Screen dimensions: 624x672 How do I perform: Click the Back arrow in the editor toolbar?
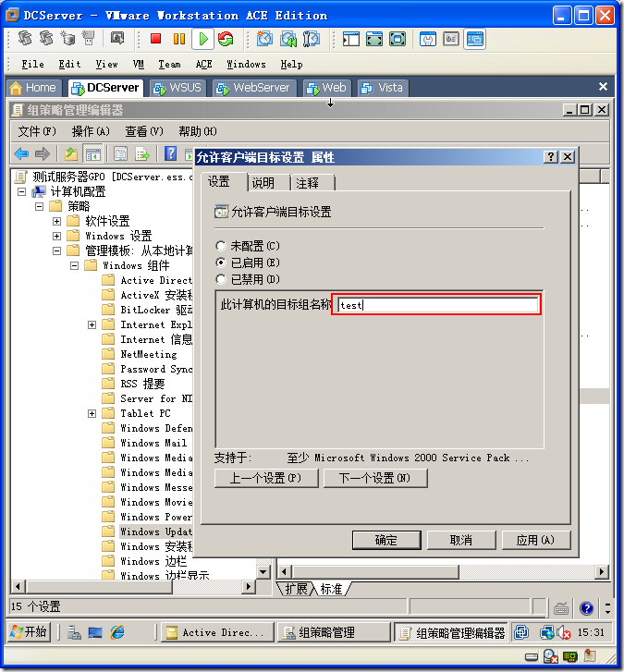coord(21,153)
